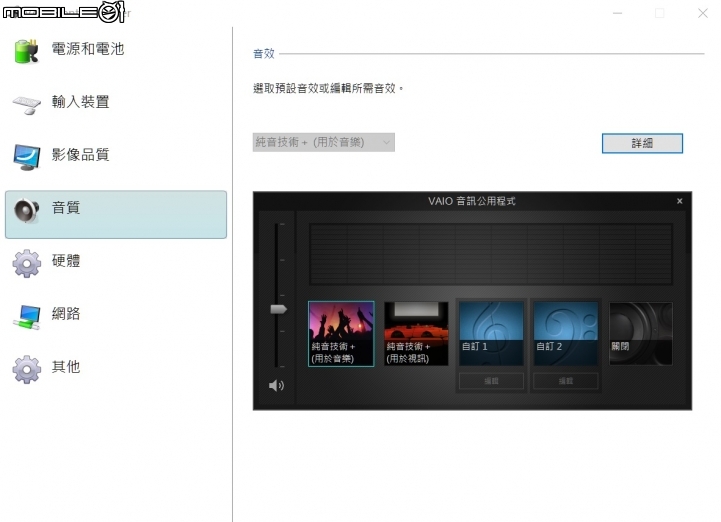Select the 音質 category
The height and width of the screenshot is (522, 721).
click(116, 214)
